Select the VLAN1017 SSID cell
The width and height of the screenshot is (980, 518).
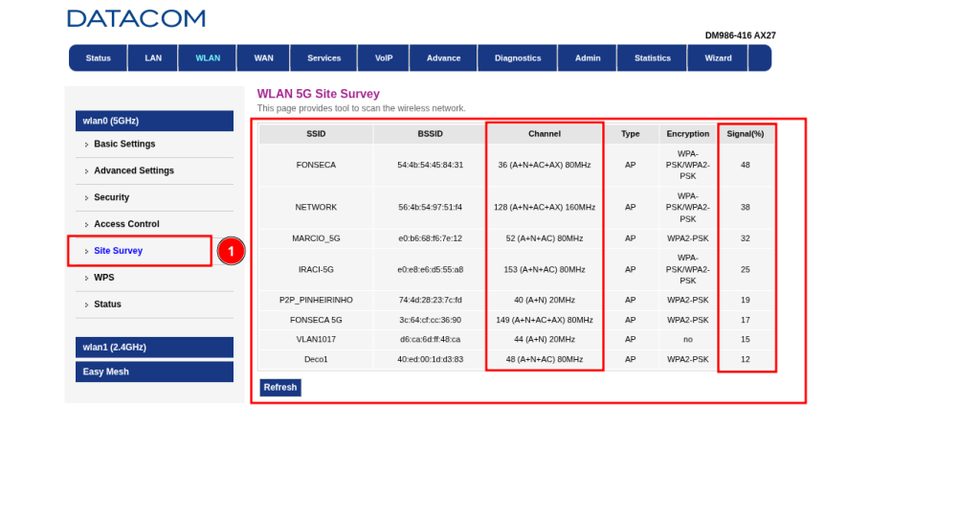pyautogui.click(x=316, y=340)
